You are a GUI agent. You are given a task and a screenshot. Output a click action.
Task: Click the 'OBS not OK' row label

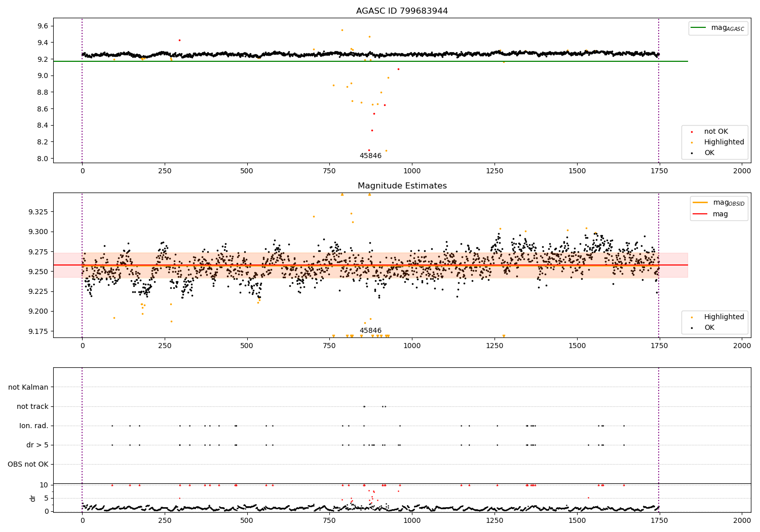(28, 465)
